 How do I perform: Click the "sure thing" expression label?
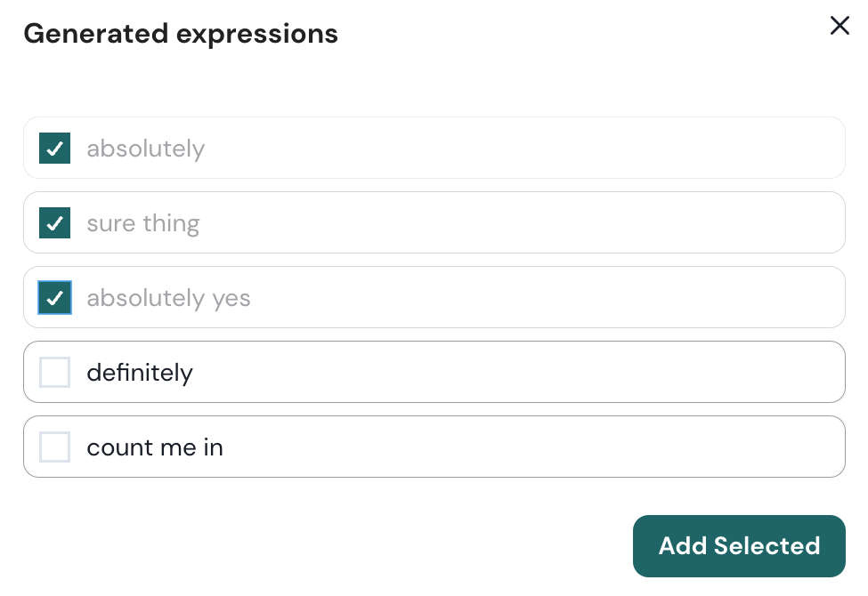click(x=142, y=223)
